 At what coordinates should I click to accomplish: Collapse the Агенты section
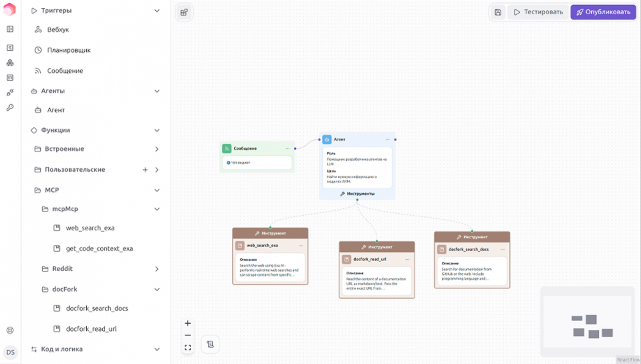coord(157,91)
